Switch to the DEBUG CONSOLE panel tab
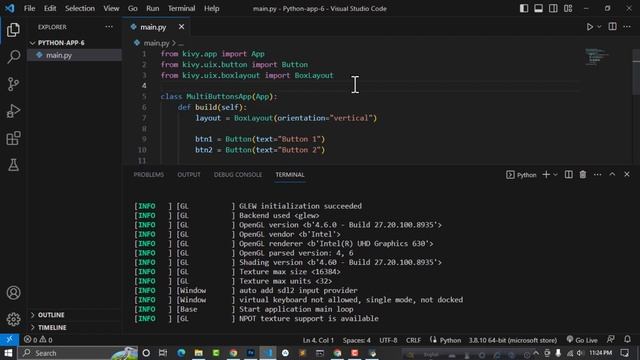 (238, 175)
